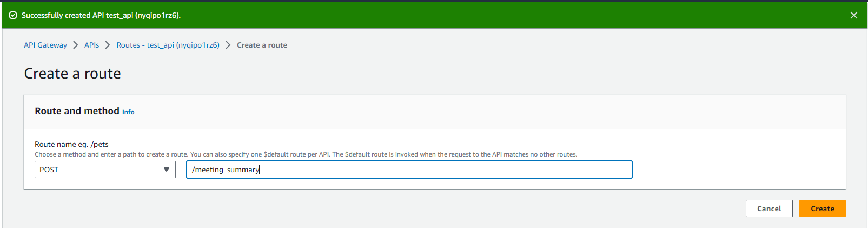Dismiss the success notification banner
This screenshot has height=228, width=868.
point(853,15)
